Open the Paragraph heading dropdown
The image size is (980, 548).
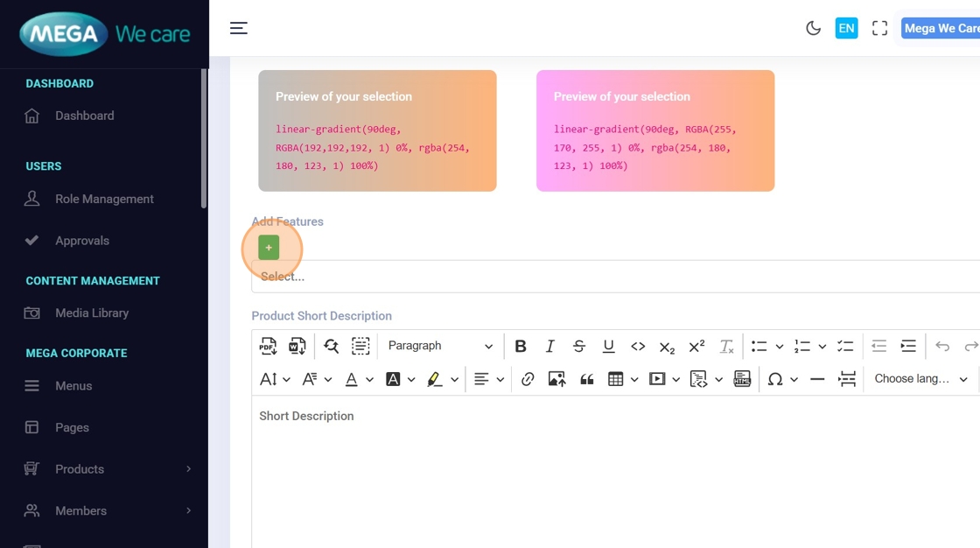pyautogui.click(x=440, y=347)
